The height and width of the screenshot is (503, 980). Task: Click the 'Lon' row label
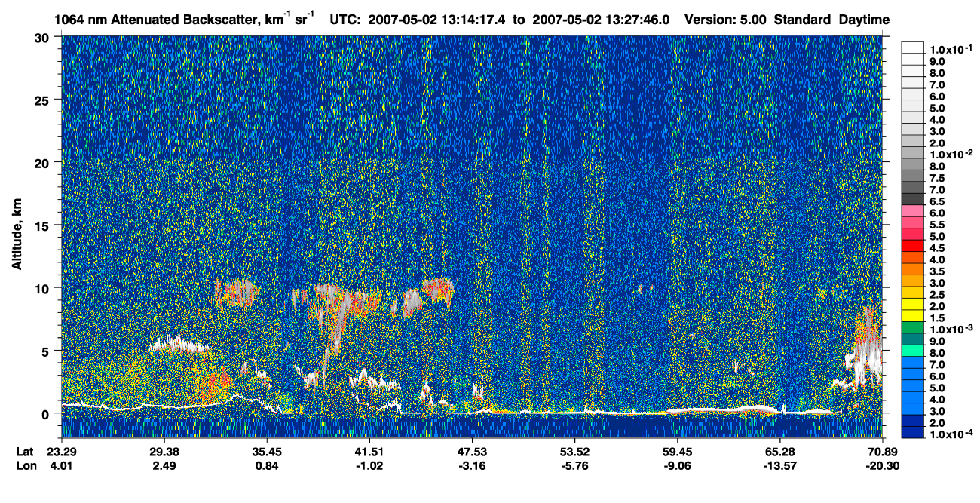point(26,465)
